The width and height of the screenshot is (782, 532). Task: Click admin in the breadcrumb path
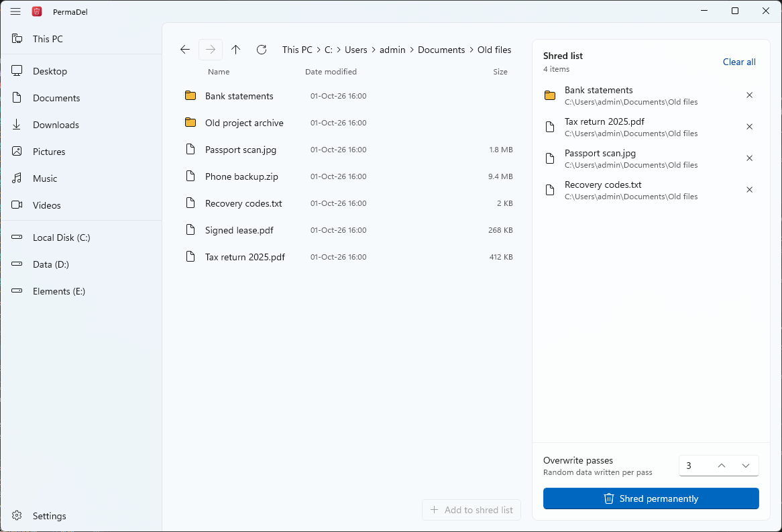click(392, 50)
